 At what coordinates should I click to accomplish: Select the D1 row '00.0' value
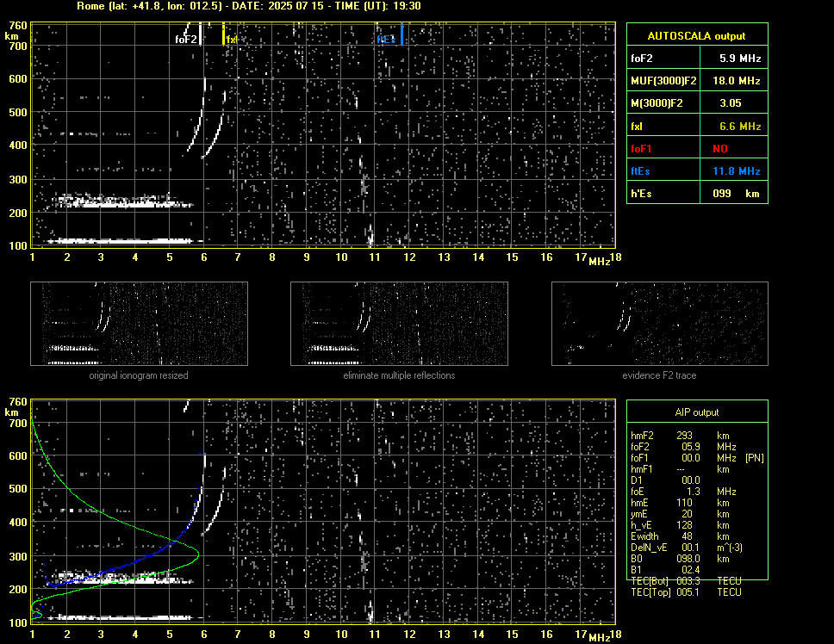point(691,480)
